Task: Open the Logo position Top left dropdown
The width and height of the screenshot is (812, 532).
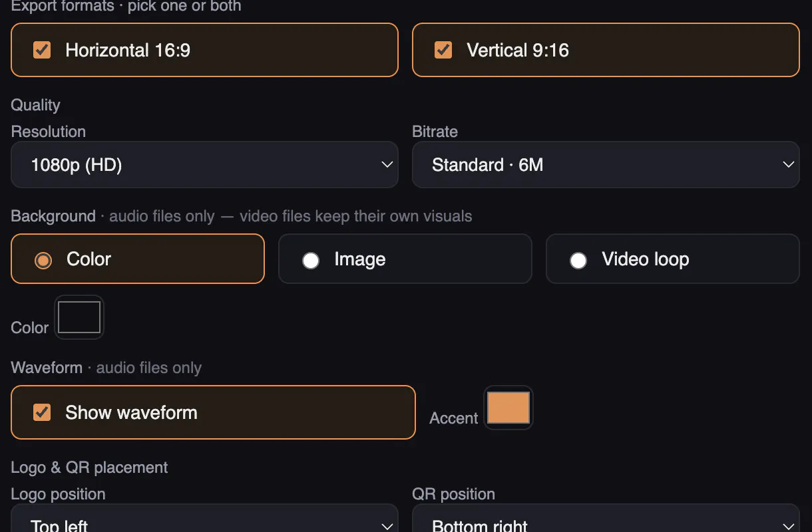Action: click(204, 518)
